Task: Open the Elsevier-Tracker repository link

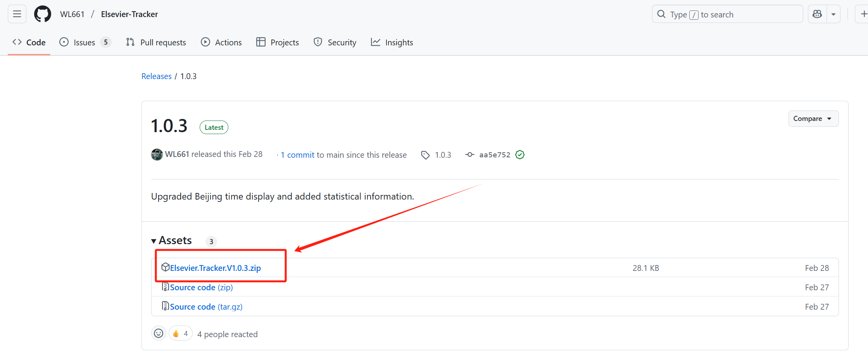Action: 129,14
